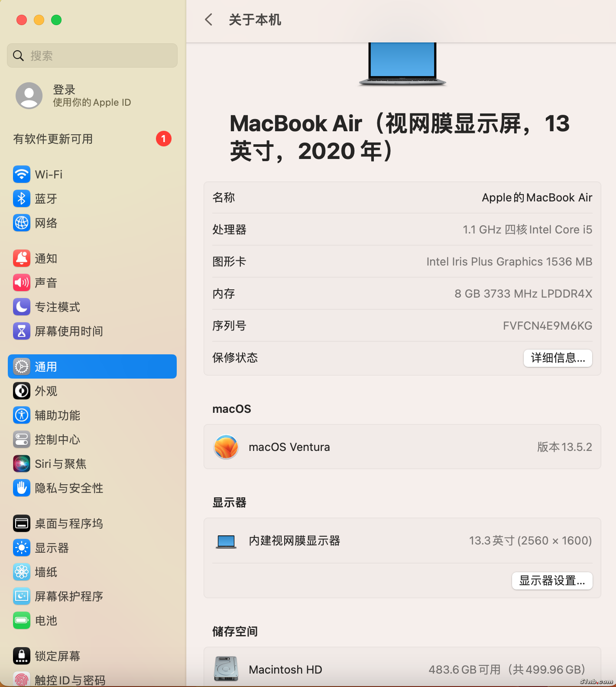The width and height of the screenshot is (616, 687).
Task: Open Privacy & Security (隐私与安全性) hand icon
Action: click(22, 488)
